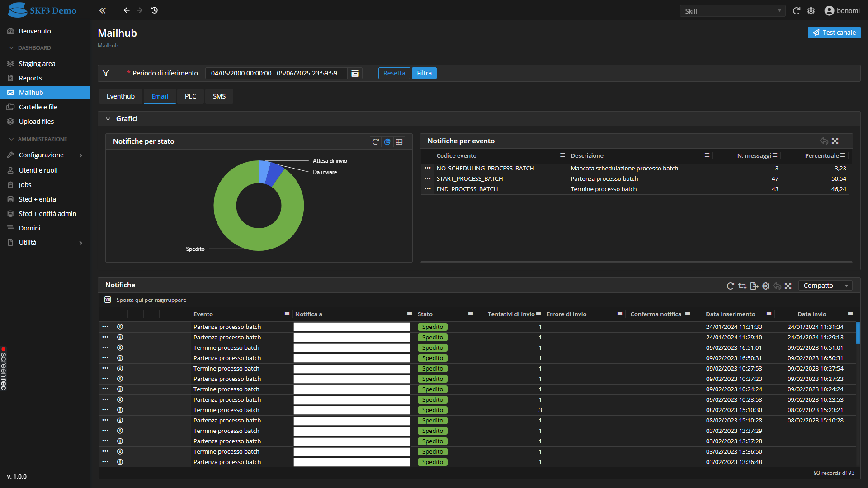This screenshot has width=868, height=488.
Task: Open the calendar picker for Periodo di riferimento
Action: click(x=355, y=73)
